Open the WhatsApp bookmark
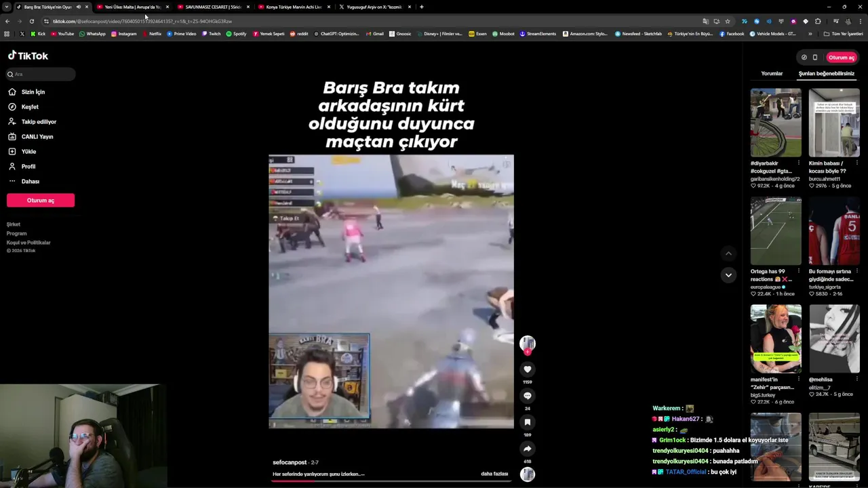The width and height of the screenshot is (868, 488). point(92,33)
